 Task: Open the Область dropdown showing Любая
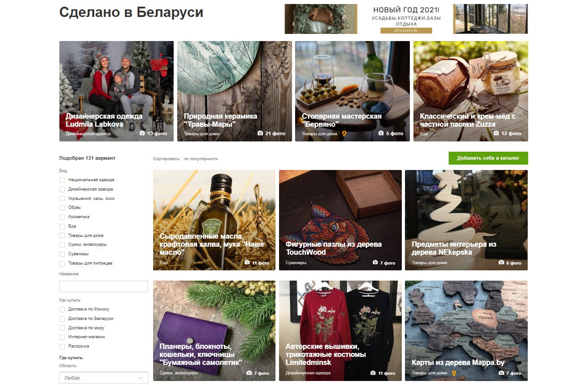pos(104,378)
